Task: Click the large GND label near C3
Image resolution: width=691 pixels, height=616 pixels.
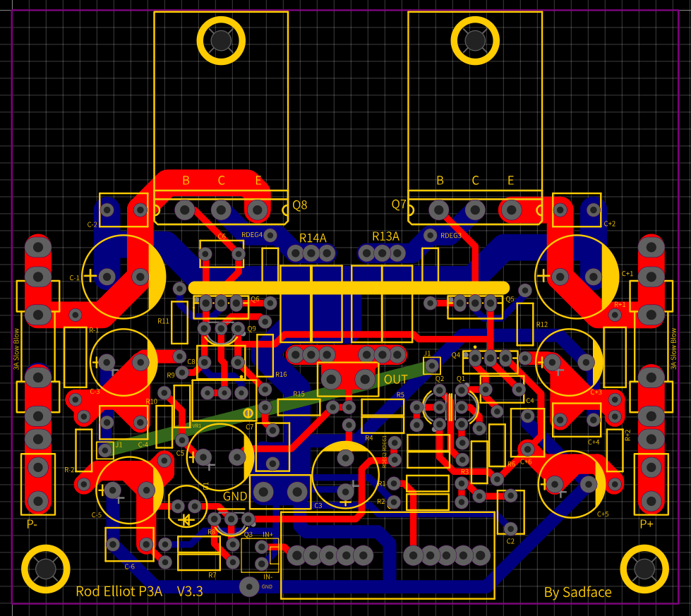Action: pos(235,496)
